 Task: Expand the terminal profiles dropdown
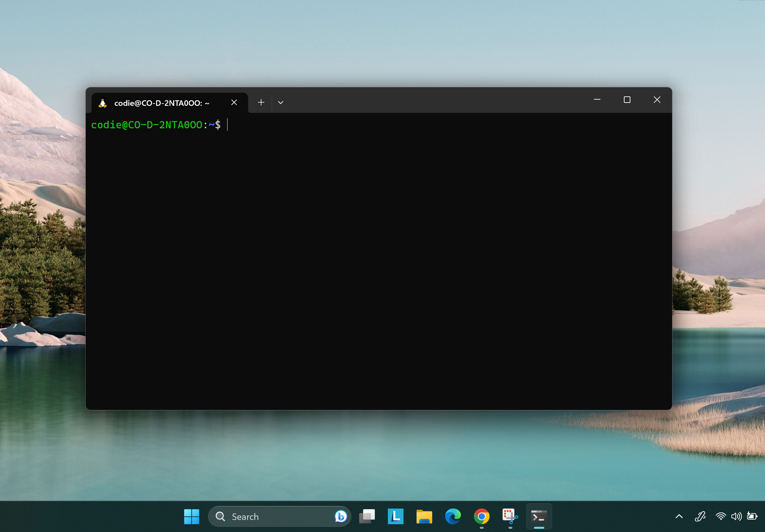[281, 103]
